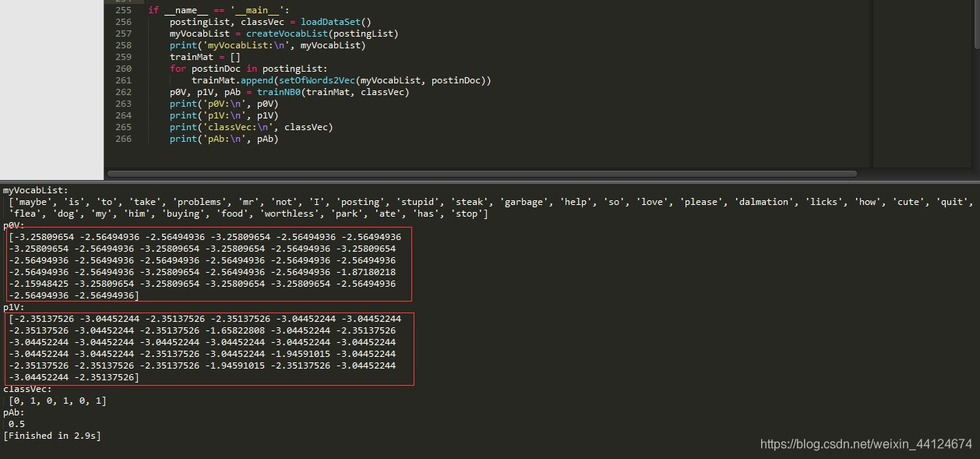Click the 'for postinDoc in postingList' line
The height and width of the screenshot is (459, 980).
click(249, 69)
